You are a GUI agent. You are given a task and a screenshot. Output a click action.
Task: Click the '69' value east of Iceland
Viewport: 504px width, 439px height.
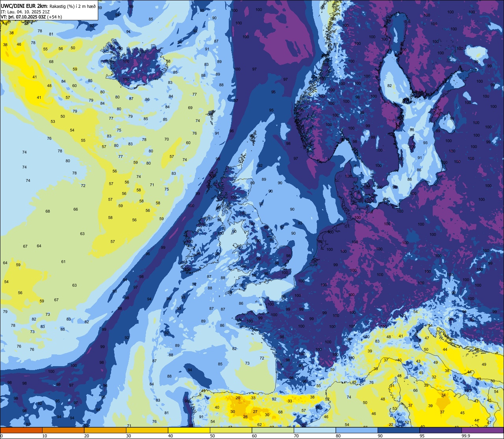point(190,107)
